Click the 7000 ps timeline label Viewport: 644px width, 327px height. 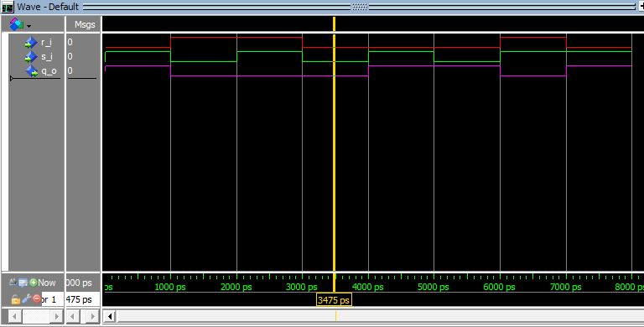[x=565, y=287]
